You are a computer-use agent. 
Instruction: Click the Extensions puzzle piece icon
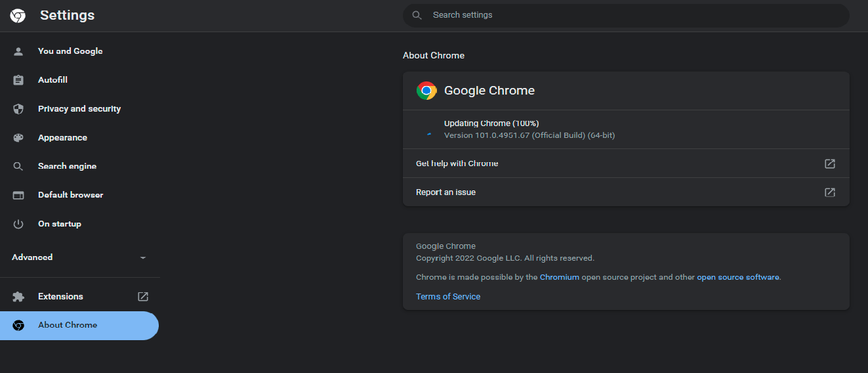click(x=18, y=297)
